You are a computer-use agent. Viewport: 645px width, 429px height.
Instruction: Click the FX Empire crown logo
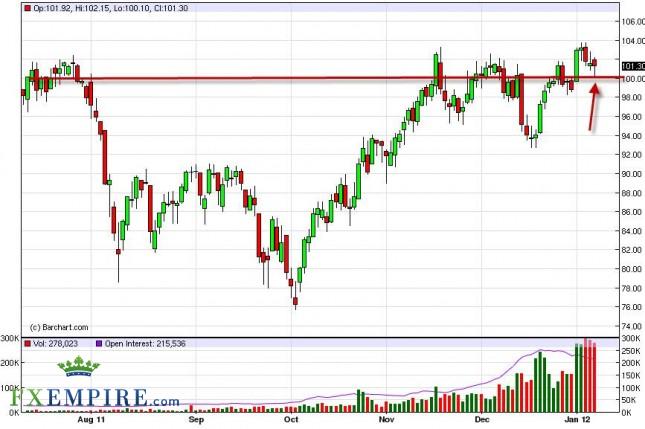(79, 366)
